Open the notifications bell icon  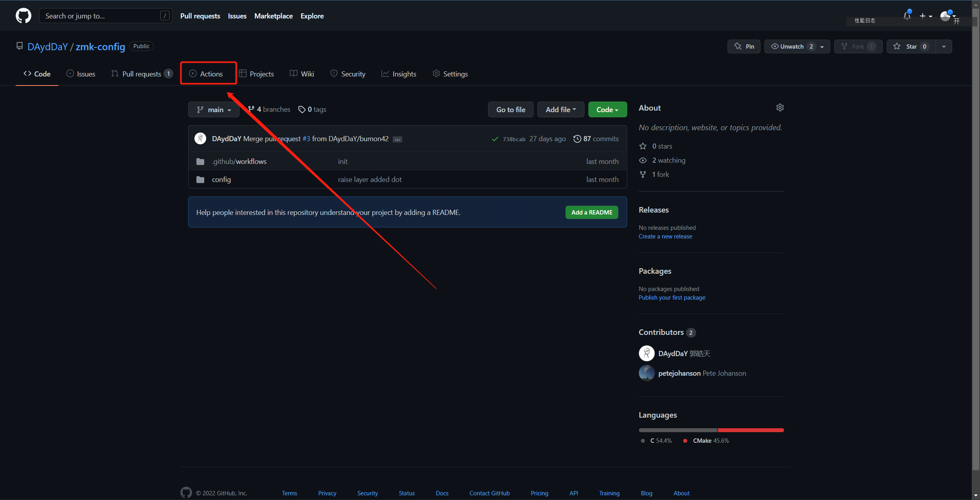click(x=907, y=16)
